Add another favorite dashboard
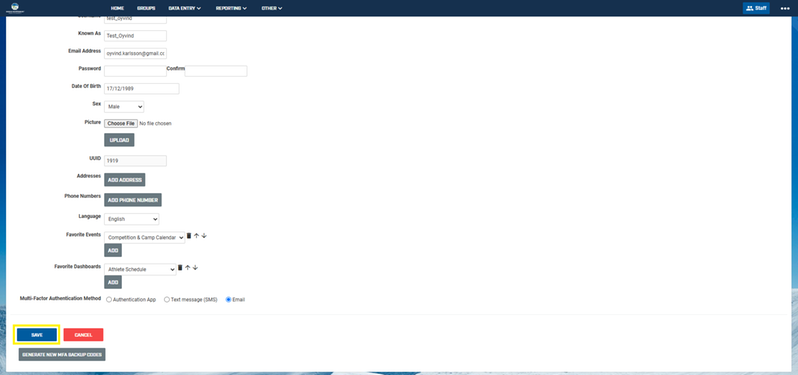This screenshot has height=375, width=798. point(113,282)
